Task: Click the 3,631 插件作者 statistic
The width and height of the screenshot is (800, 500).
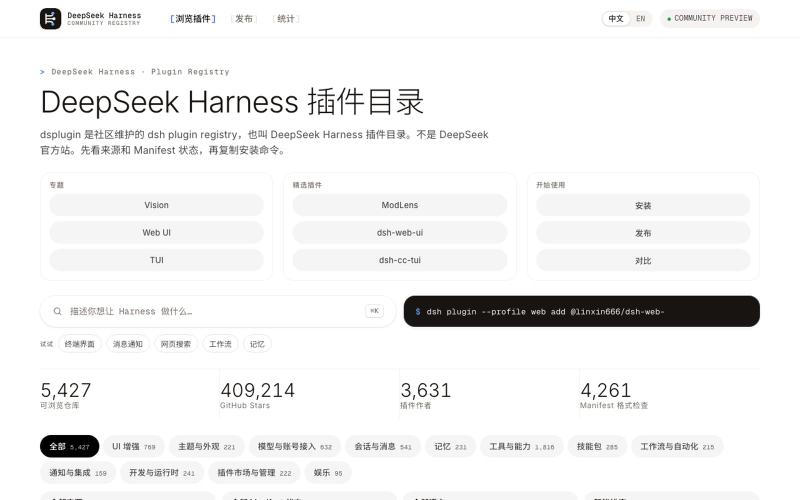Action: click(x=426, y=395)
